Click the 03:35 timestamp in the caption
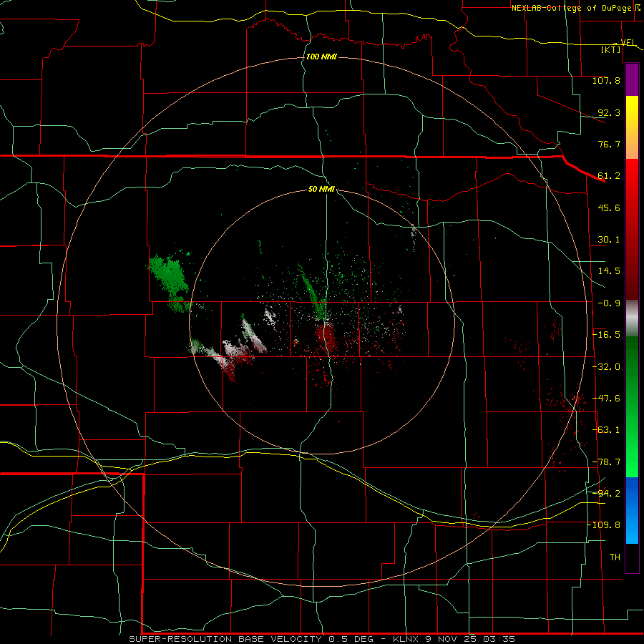 pyautogui.click(x=500, y=639)
